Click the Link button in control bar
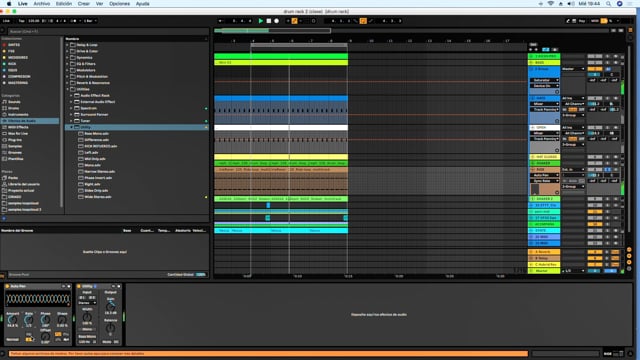Screen dimensions: 640x360 pyautogui.click(x=7, y=21)
